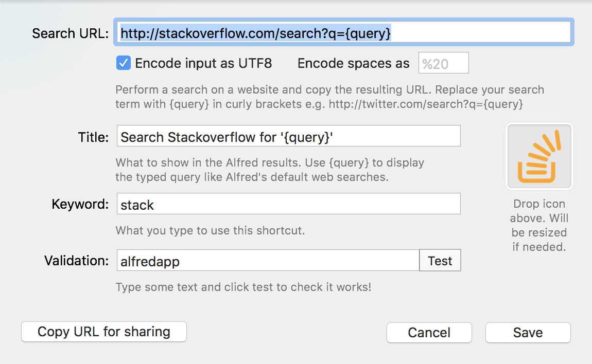Click the 'Keyword:' label
Image resolution: width=592 pixels, height=364 pixels.
click(x=80, y=204)
